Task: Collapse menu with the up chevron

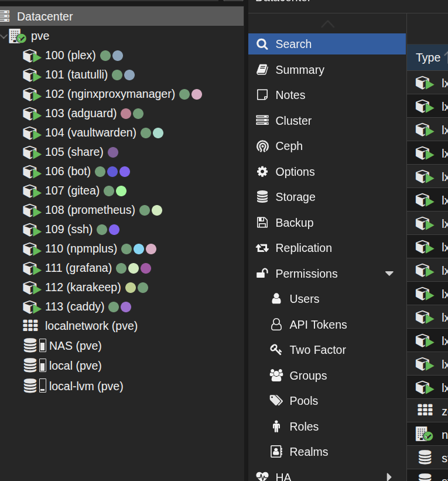Action: click(x=327, y=24)
